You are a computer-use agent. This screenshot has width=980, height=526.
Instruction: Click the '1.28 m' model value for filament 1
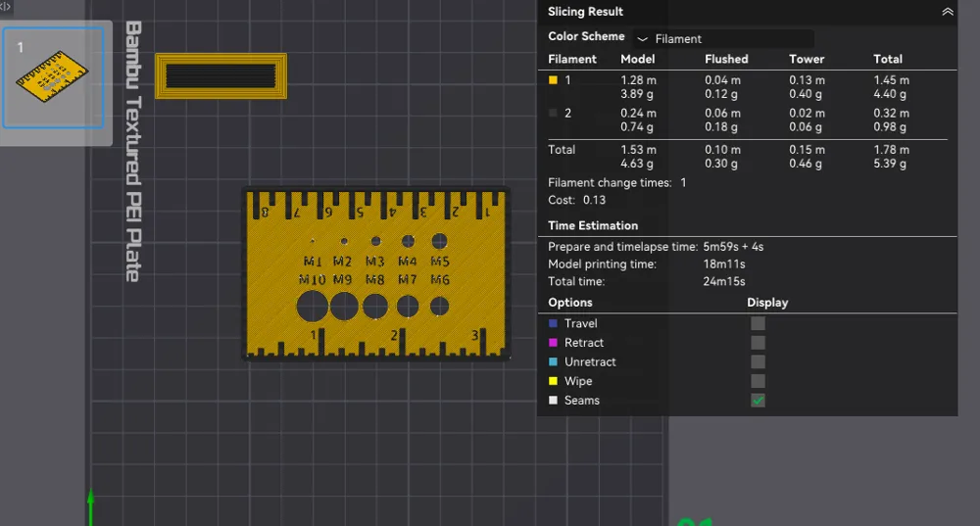638,80
